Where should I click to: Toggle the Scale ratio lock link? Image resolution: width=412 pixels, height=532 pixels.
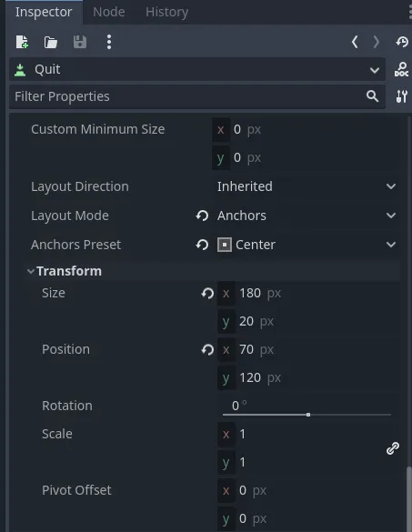tap(393, 448)
